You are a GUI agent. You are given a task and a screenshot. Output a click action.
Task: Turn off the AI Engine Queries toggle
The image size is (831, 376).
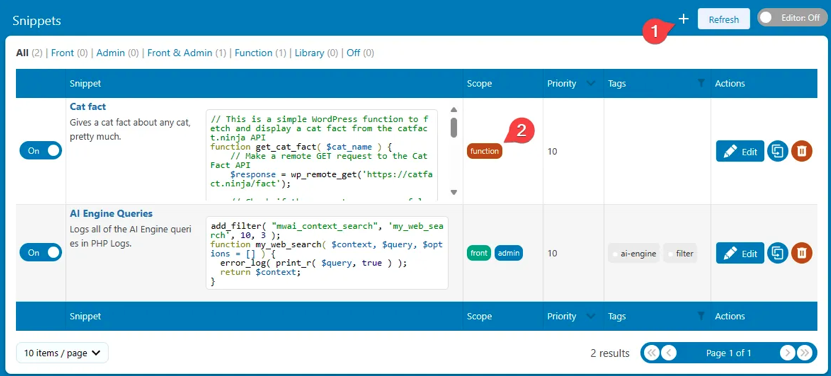41,253
